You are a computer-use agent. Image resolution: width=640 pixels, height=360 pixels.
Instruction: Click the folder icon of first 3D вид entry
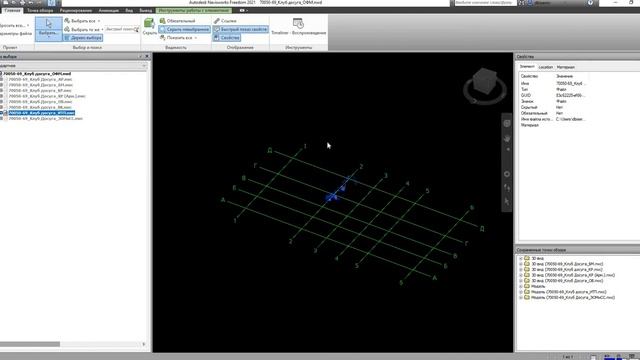pos(527,258)
